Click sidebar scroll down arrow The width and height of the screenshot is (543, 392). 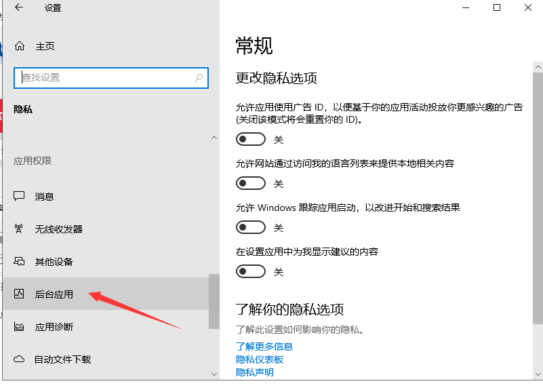tap(214, 374)
